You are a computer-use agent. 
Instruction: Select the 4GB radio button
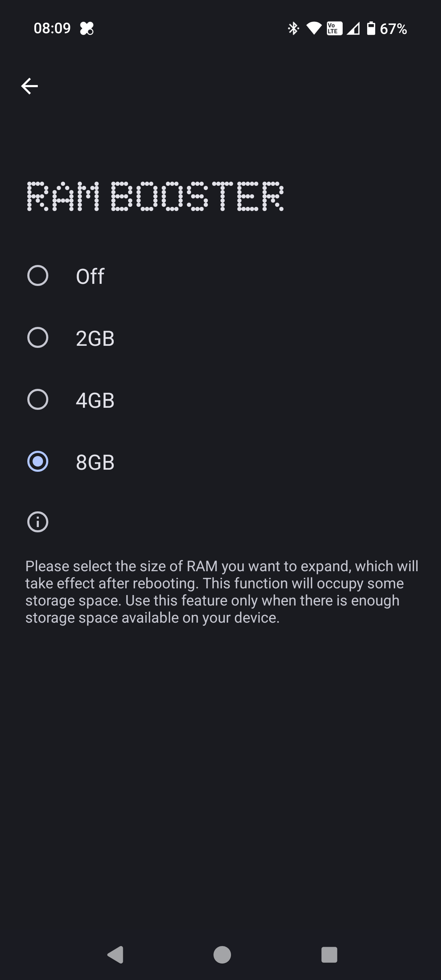point(38,399)
